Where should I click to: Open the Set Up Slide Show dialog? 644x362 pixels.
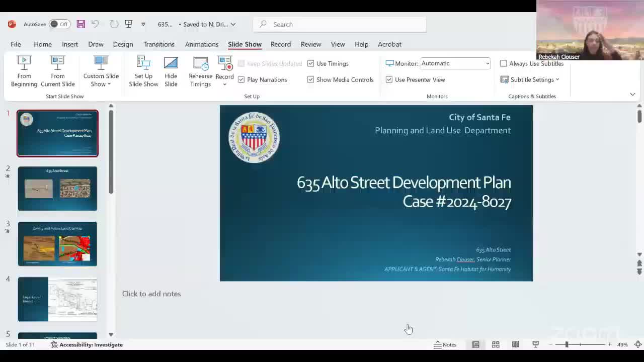[x=143, y=71]
